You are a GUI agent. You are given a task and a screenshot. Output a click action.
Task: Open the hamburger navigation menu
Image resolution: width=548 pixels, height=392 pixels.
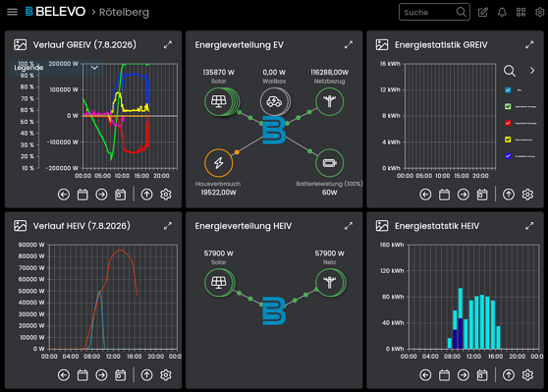click(12, 12)
